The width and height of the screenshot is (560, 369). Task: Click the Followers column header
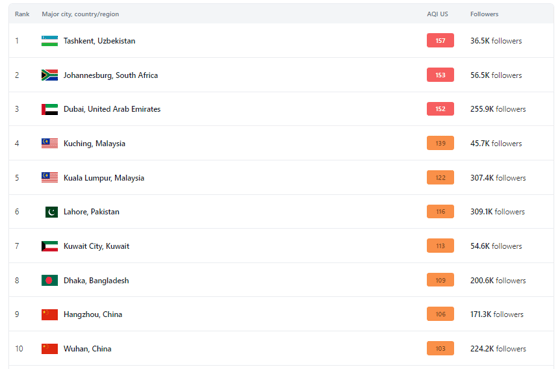pyautogui.click(x=484, y=14)
